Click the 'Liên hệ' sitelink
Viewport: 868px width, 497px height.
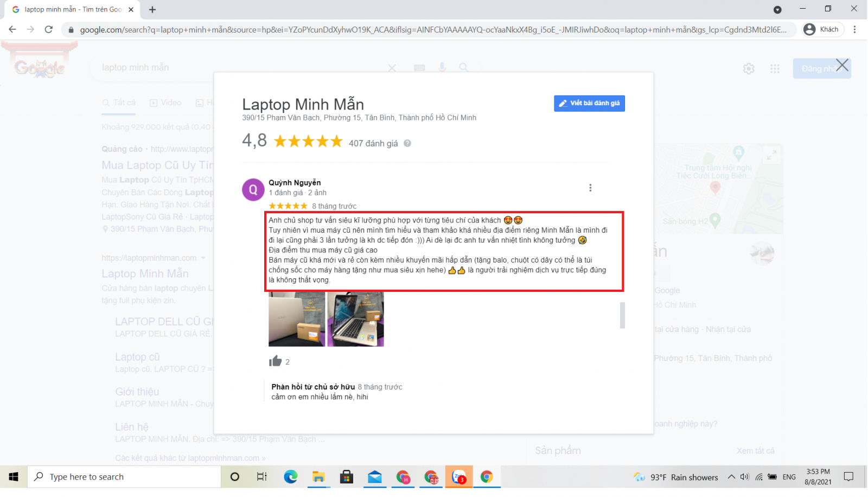(131, 427)
